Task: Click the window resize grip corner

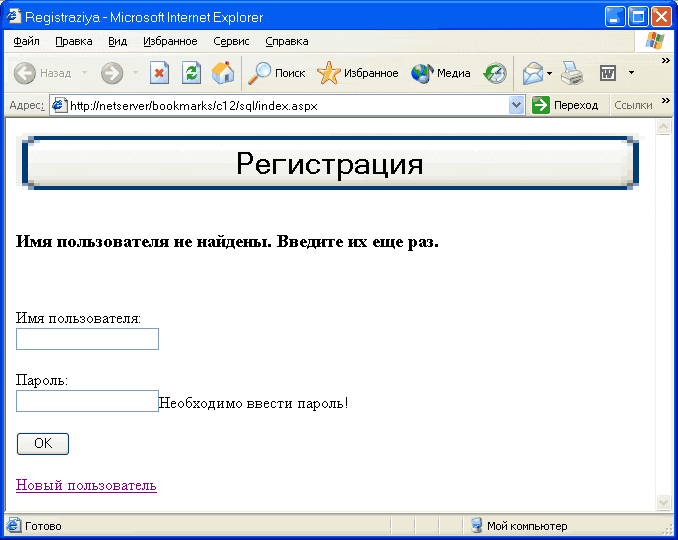Action: pos(668,528)
